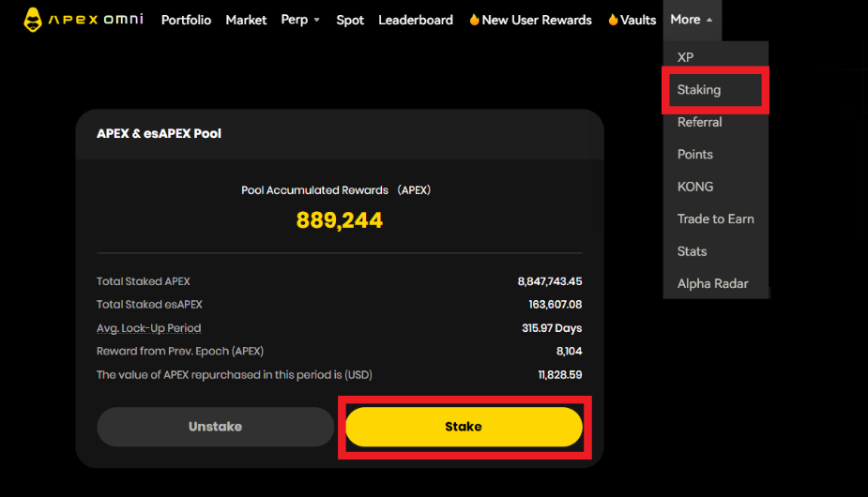
Task: Click the underlined Avg. Lock-Up Period label
Action: pyautogui.click(x=148, y=328)
